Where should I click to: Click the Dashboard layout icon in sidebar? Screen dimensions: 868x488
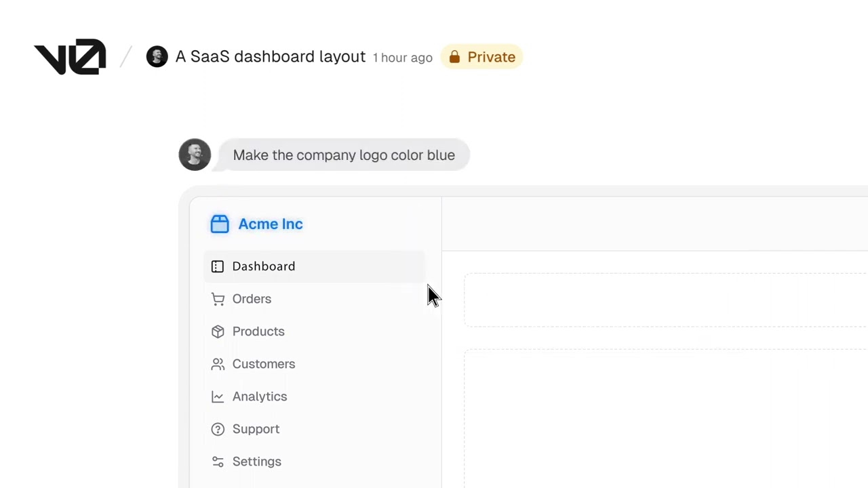coord(218,266)
